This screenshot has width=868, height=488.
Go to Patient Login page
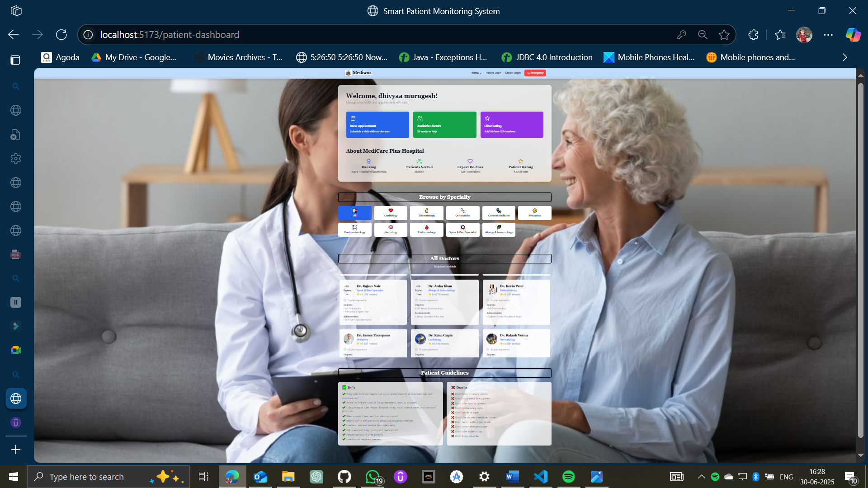pos(493,73)
